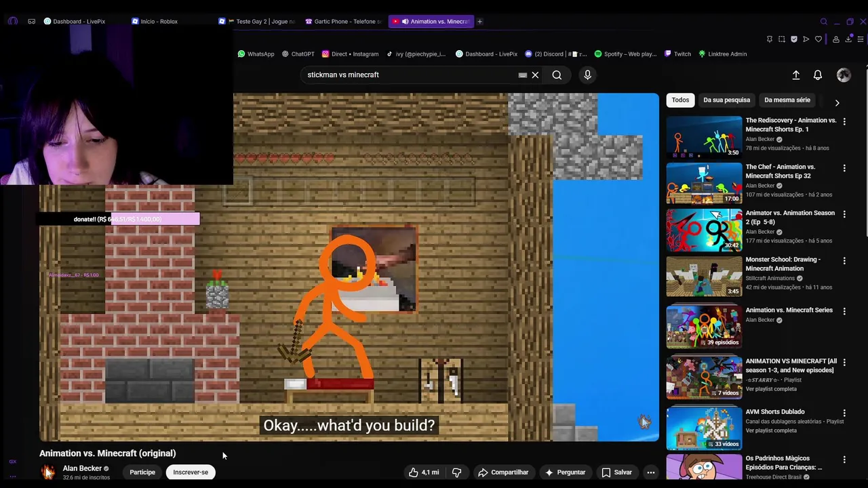Open ChatGPT bookmark
868x488 pixels.
298,54
